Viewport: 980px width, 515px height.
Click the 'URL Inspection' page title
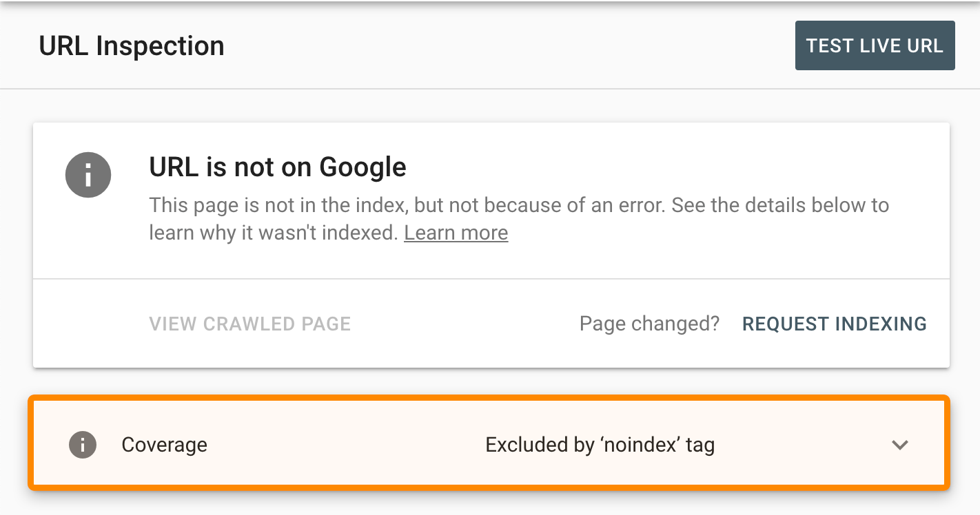click(x=132, y=45)
